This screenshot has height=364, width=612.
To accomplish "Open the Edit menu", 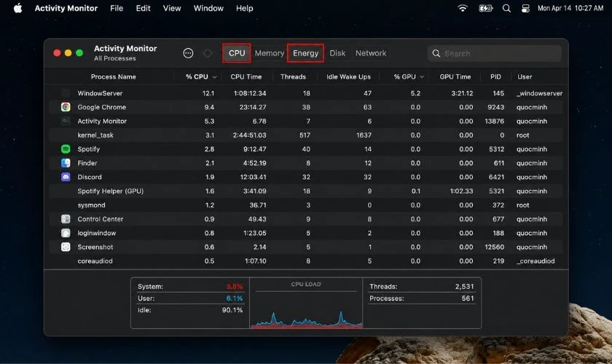I will [143, 8].
